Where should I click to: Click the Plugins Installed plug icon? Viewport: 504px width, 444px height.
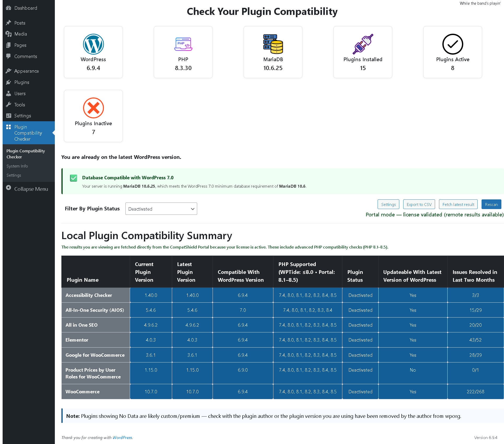363,44
